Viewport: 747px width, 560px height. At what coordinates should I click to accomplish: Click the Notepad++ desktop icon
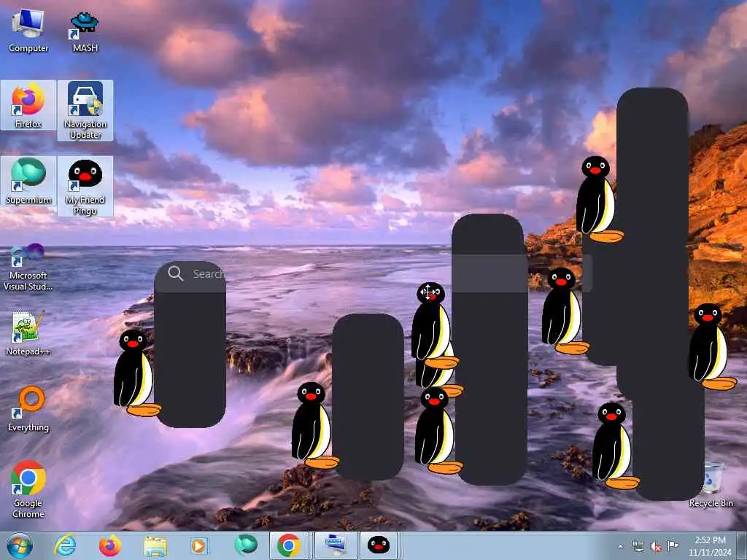[x=28, y=332]
